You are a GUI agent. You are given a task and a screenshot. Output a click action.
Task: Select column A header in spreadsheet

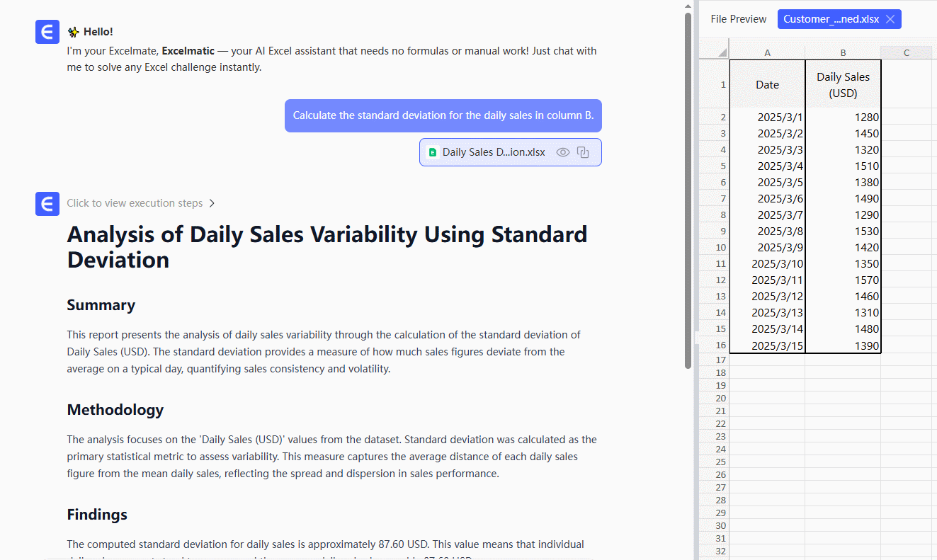(767, 53)
